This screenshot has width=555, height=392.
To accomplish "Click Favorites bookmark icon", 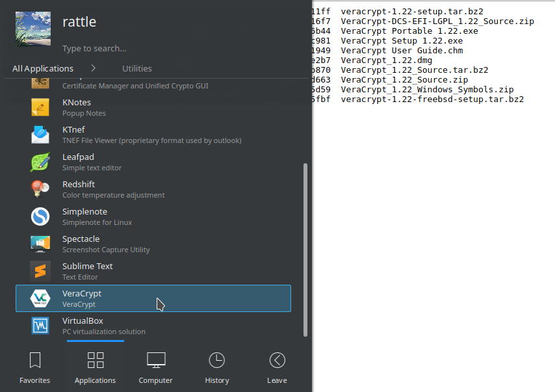I will (x=34, y=360).
